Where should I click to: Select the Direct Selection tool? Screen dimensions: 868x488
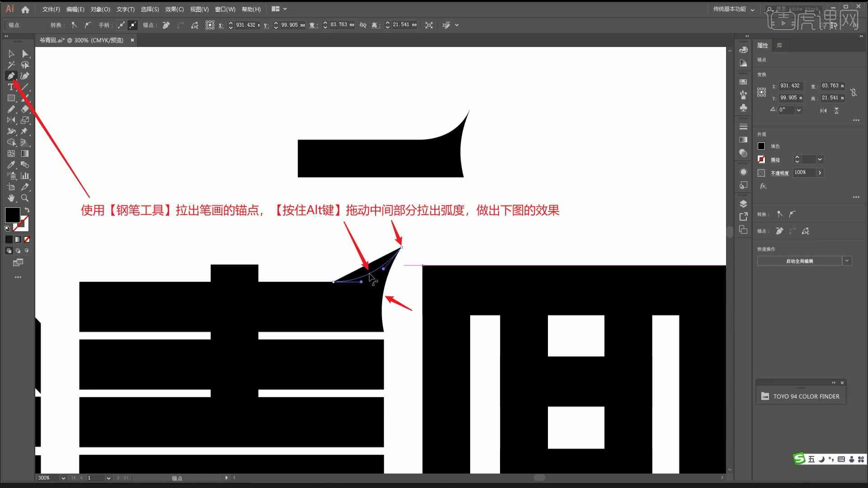pyautogui.click(x=24, y=54)
